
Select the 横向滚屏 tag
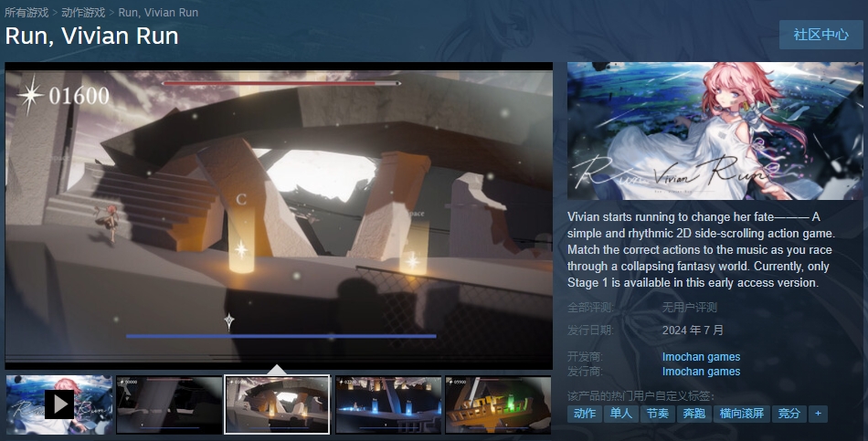(x=742, y=414)
